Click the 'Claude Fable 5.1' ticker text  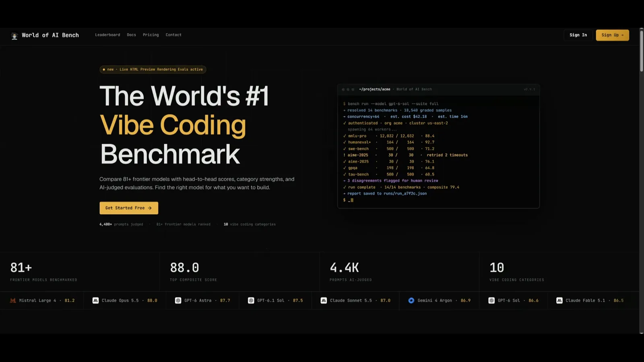pos(585,300)
